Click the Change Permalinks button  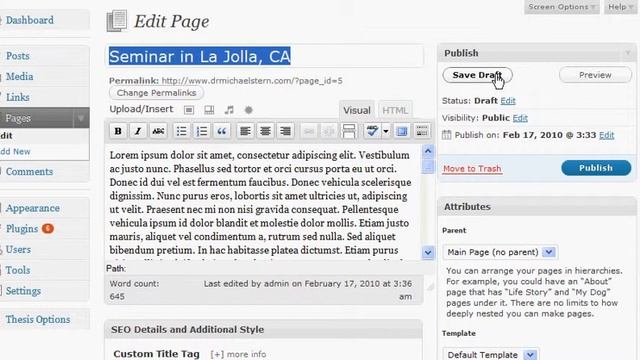coord(156,93)
